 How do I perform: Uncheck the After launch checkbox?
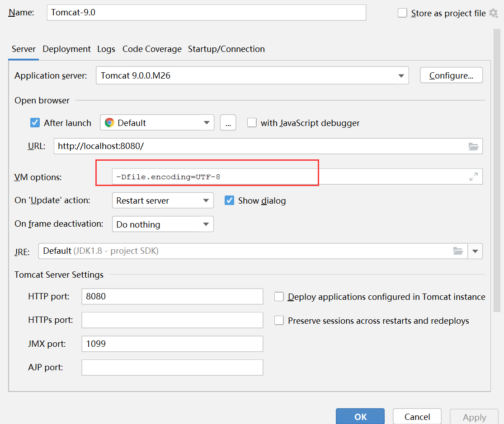click(35, 123)
